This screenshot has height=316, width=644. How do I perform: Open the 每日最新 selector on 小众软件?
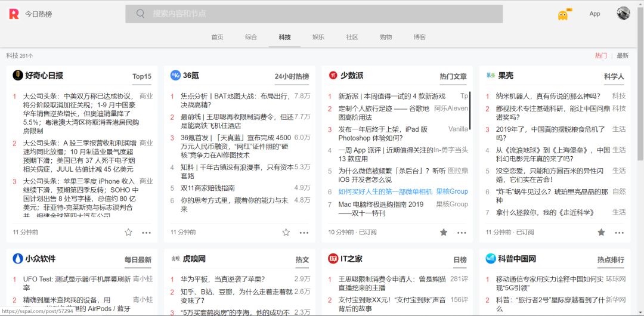click(x=138, y=260)
